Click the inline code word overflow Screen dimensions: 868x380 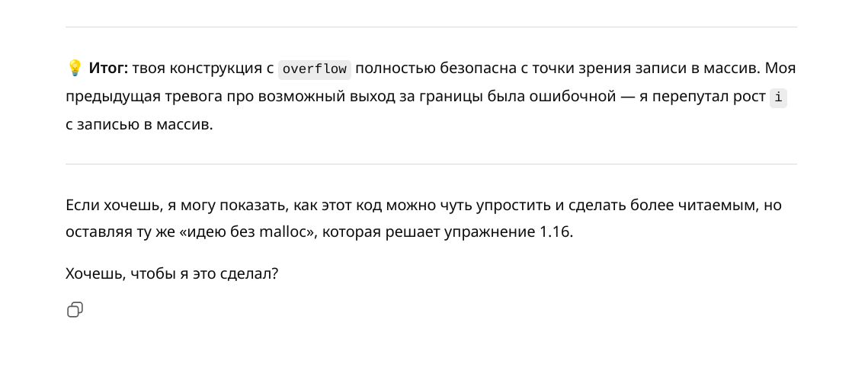(x=314, y=69)
